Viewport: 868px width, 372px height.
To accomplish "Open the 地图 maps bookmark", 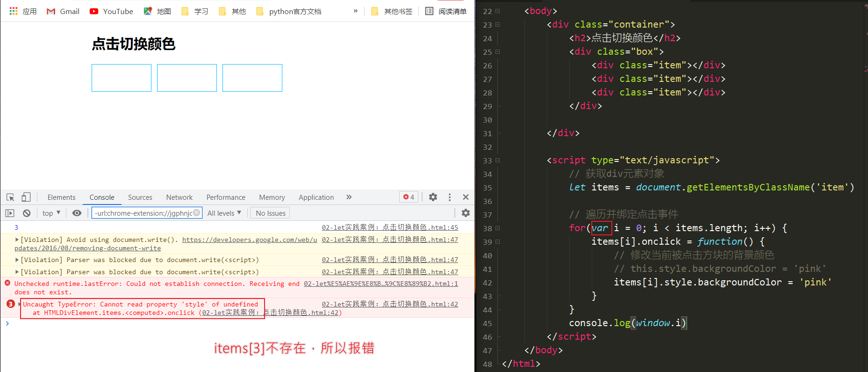I will point(158,11).
